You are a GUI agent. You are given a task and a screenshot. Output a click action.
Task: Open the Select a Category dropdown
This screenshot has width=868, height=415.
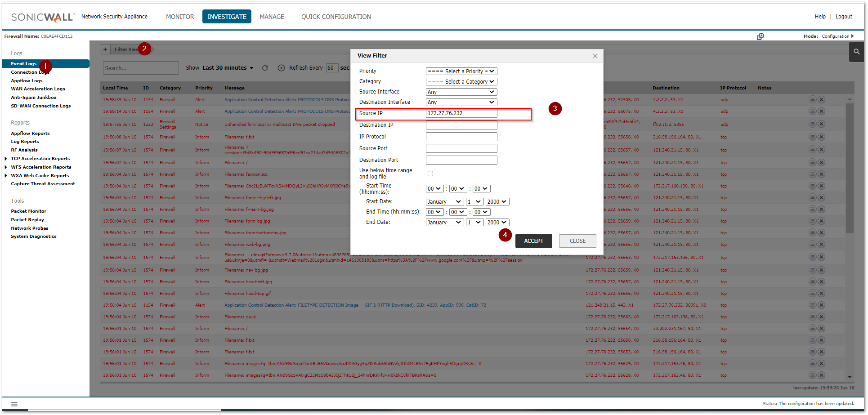(x=461, y=81)
